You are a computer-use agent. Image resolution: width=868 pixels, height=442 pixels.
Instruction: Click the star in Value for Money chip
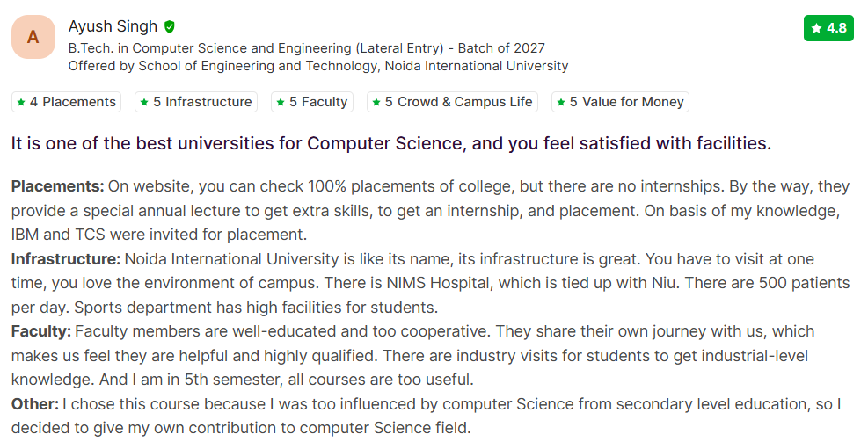(x=561, y=103)
